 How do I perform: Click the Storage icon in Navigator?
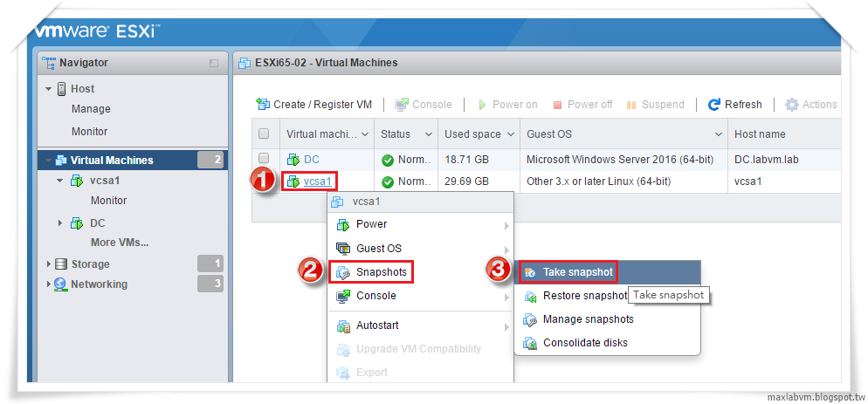(61, 264)
